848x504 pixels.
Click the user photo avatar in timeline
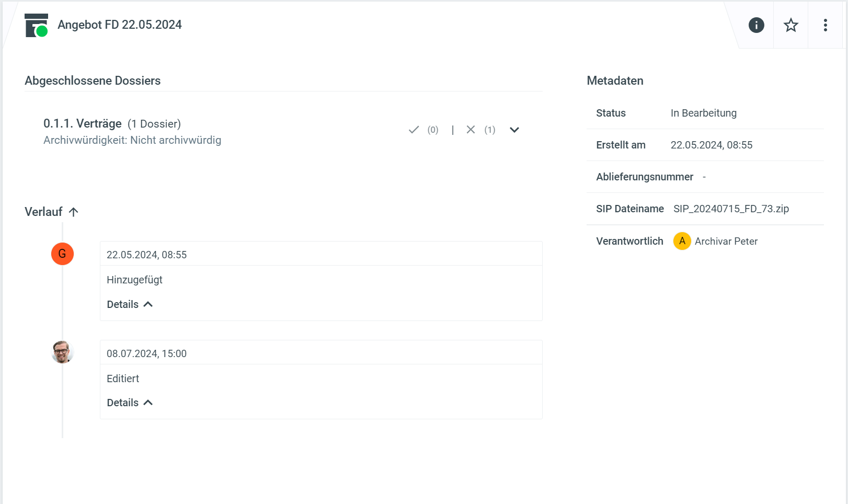click(62, 352)
